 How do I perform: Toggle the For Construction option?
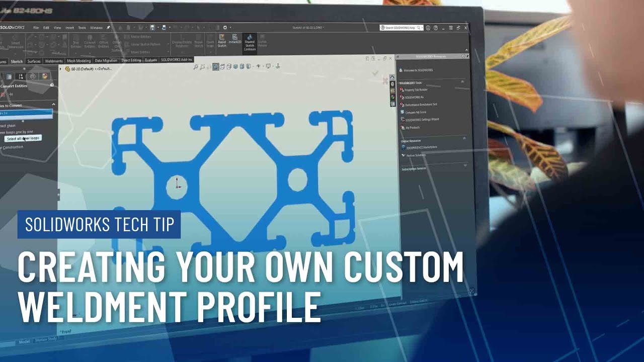point(12,147)
